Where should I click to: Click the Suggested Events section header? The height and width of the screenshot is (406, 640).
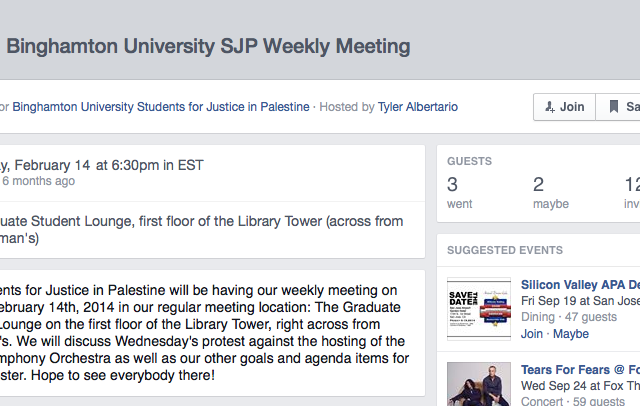click(x=505, y=250)
